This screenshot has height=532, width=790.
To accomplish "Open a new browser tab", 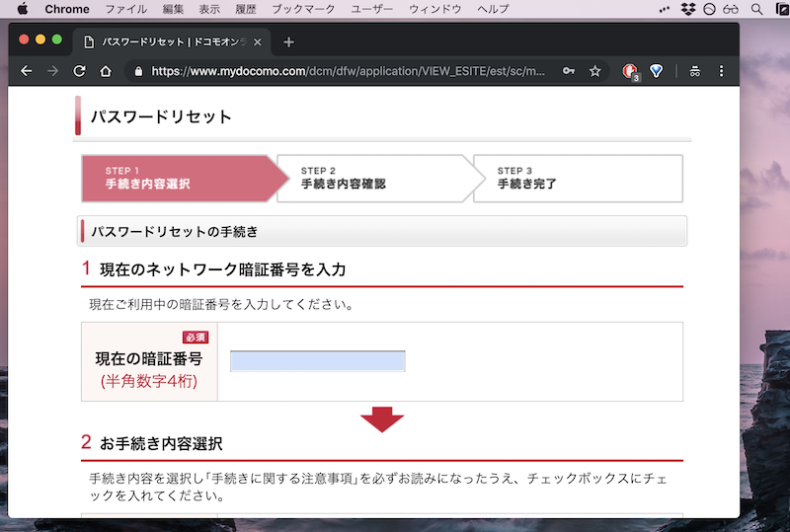I will [x=288, y=42].
